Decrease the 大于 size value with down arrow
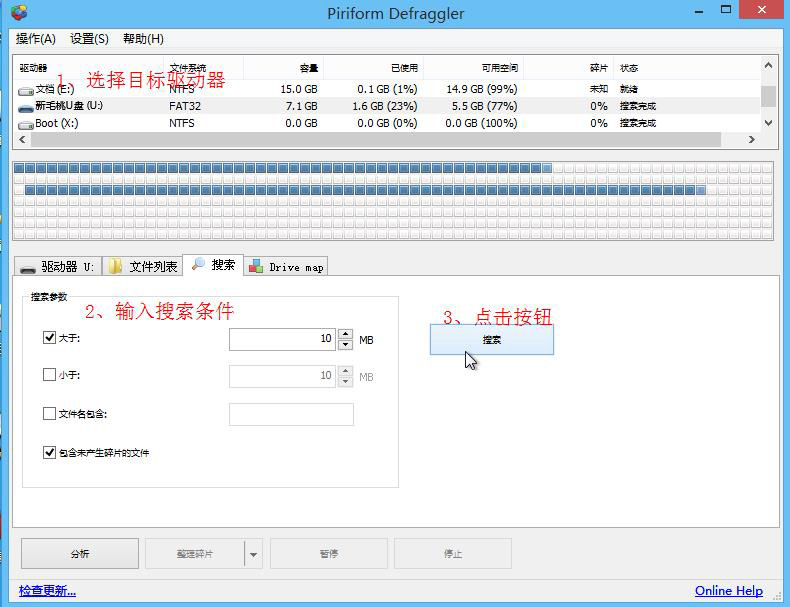790x607 pixels. coord(345,345)
